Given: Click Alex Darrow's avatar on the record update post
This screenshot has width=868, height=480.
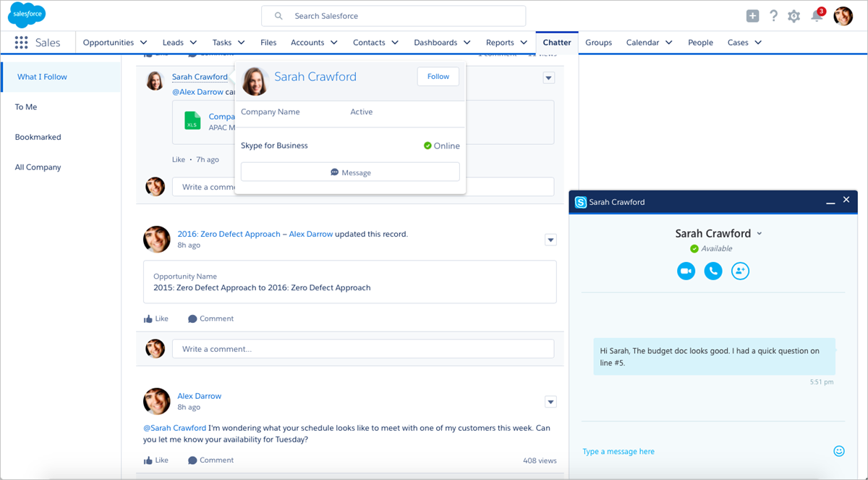Looking at the screenshot, I should tap(156, 239).
